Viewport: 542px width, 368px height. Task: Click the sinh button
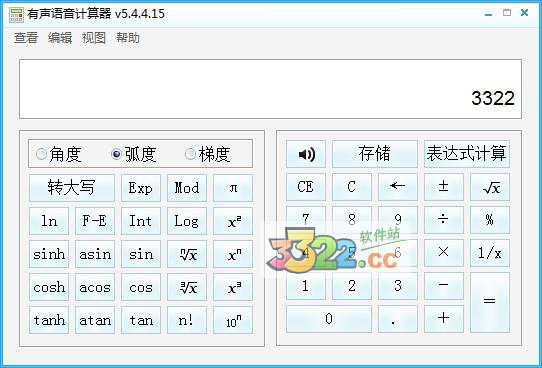[x=49, y=254]
